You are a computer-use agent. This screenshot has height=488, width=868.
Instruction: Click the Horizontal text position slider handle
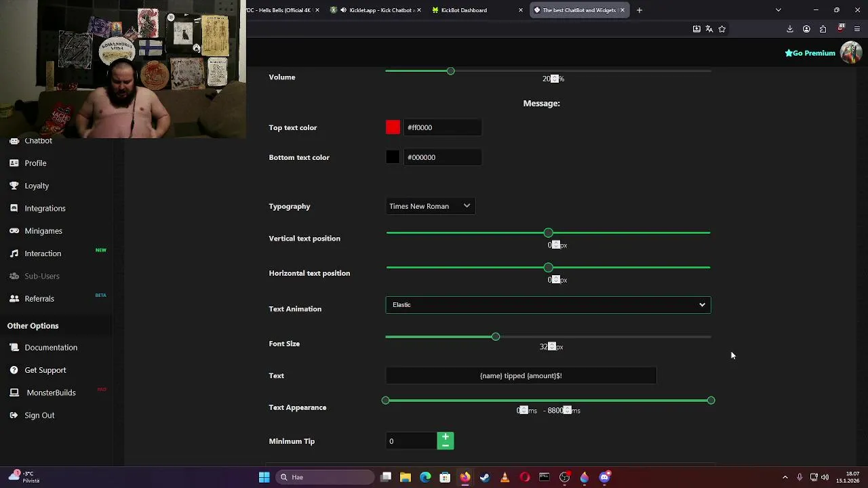coord(548,268)
